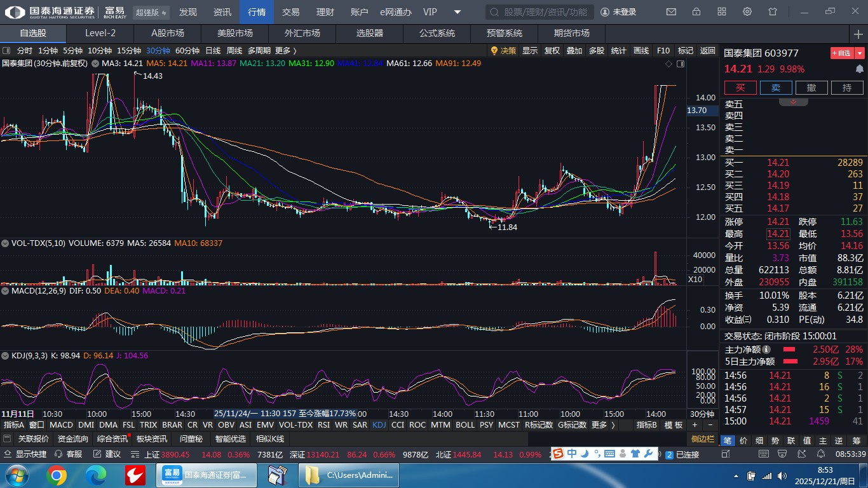Toggle the 侧边栏 sidebar button
The width and height of the screenshot is (868, 488).
703,439
